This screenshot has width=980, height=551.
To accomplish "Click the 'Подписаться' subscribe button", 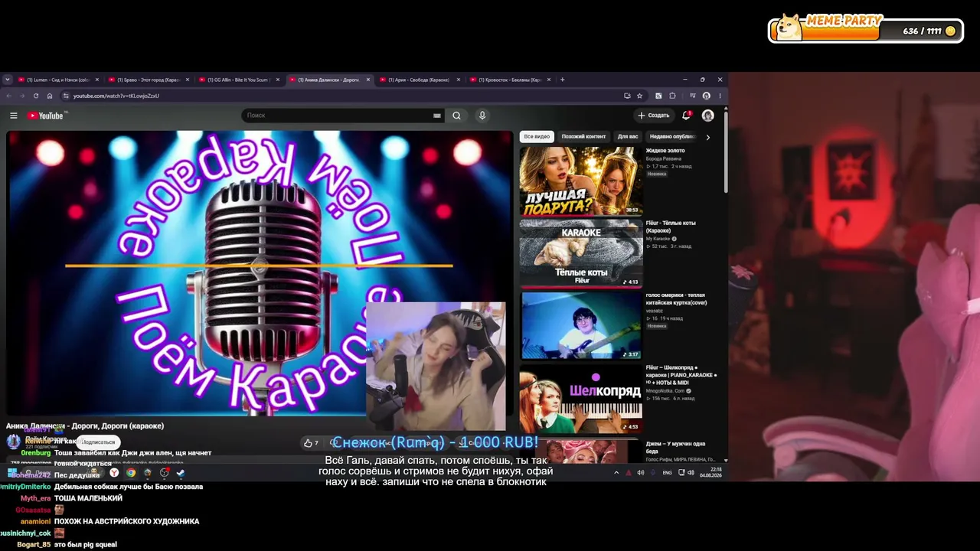I will click(x=98, y=442).
